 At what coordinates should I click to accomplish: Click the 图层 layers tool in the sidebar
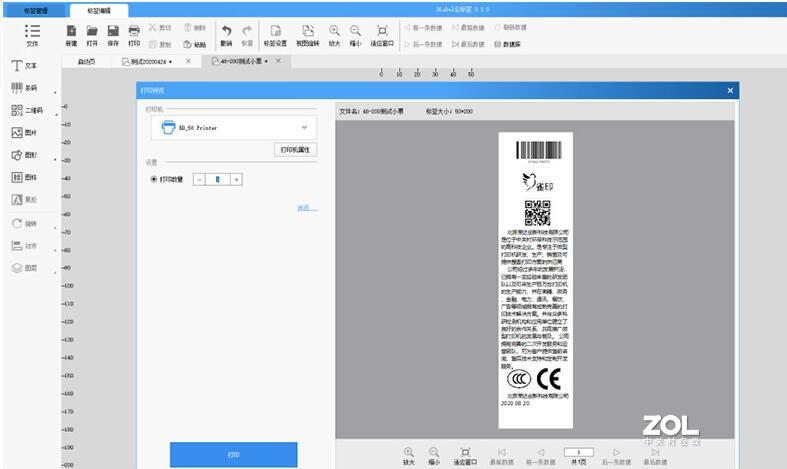tap(24, 268)
